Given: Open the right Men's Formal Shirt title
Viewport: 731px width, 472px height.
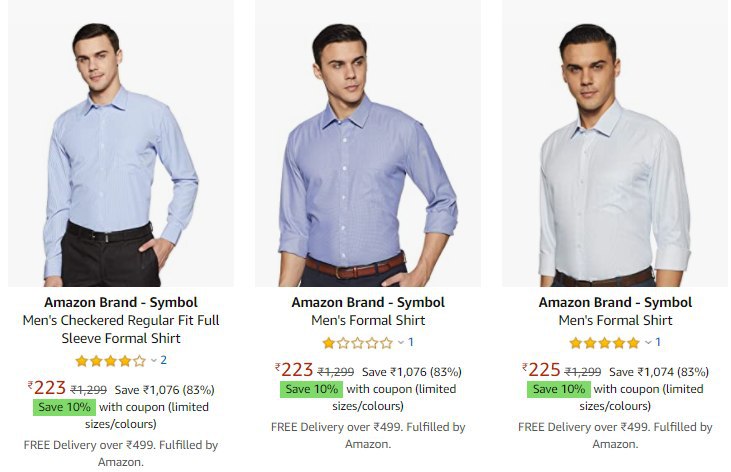Looking at the screenshot, I should click(x=615, y=321).
